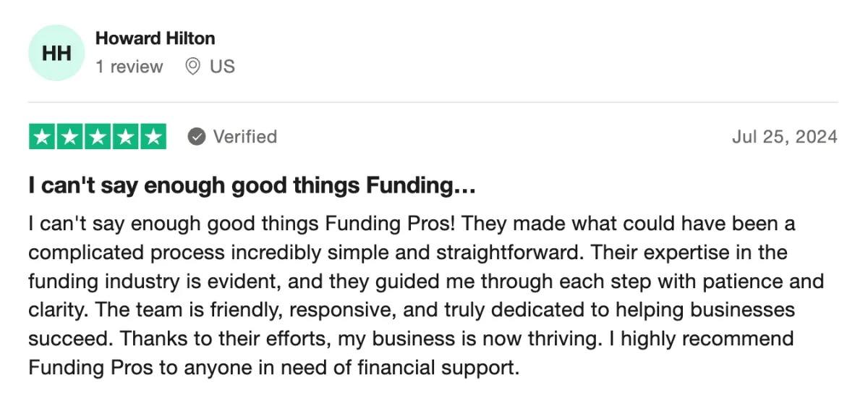
Task: Click the "1 review" count text
Action: point(129,67)
